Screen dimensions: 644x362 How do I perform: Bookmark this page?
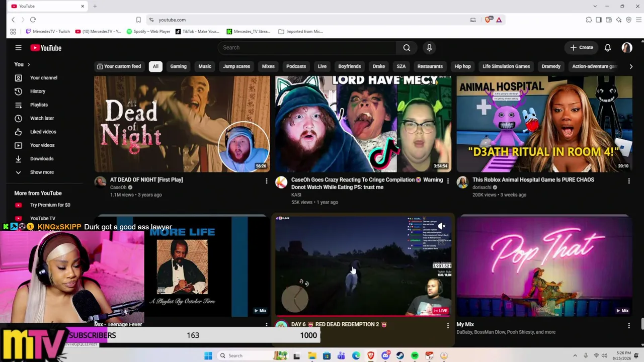click(x=138, y=20)
